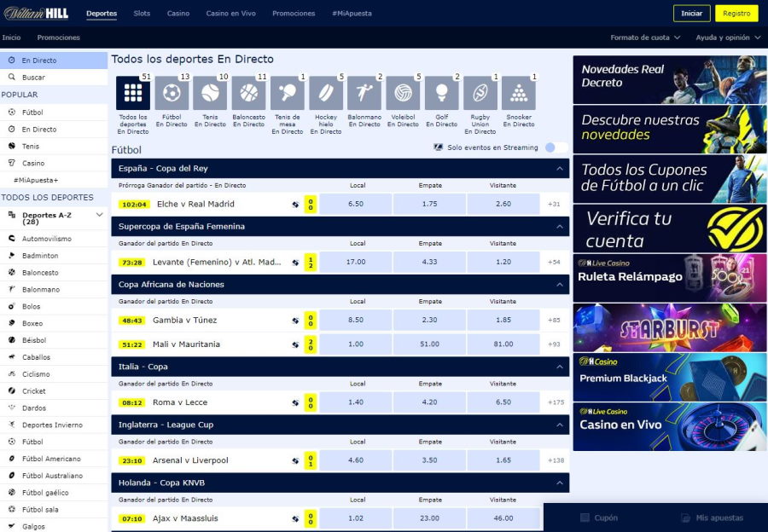Image resolution: width=768 pixels, height=532 pixels.
Task: Switch to the Slots tab
Action: tap(142, 14)
